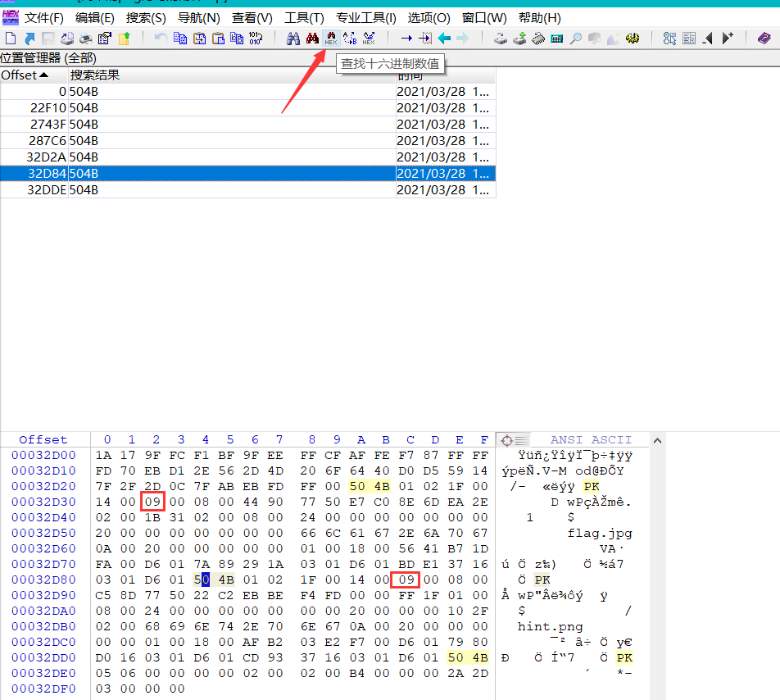This screenshot has height=700, width=780.
Task: Open the 工具(T) menu
Action: (x=304, y=18)
